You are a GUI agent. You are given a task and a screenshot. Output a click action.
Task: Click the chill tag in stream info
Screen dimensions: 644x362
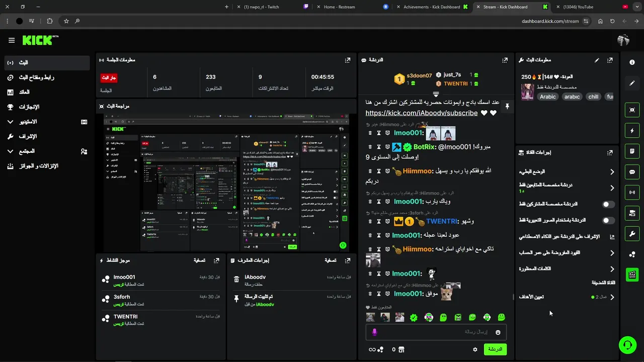(x=593, y=97)
